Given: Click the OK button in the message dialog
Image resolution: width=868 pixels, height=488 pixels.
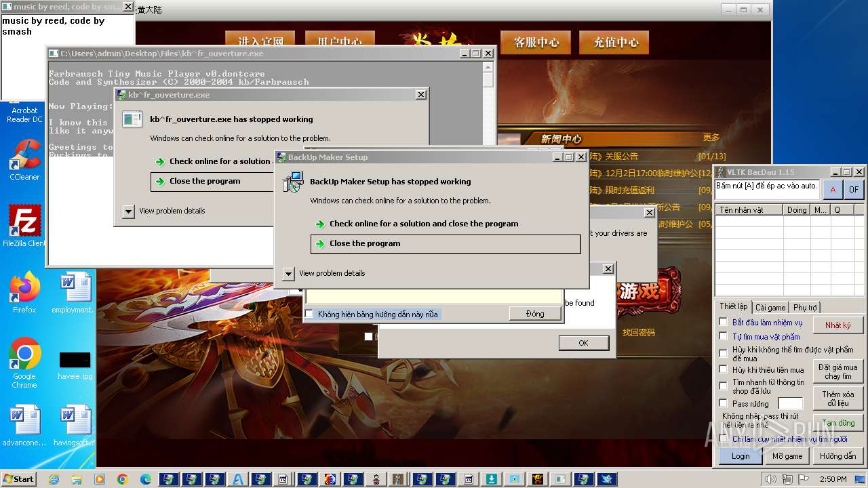Looking at the screenshot, I should tap(583, 343).
